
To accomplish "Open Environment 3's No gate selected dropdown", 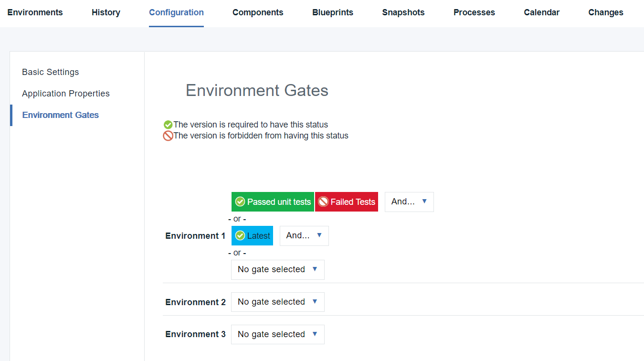I will (277, 334).
